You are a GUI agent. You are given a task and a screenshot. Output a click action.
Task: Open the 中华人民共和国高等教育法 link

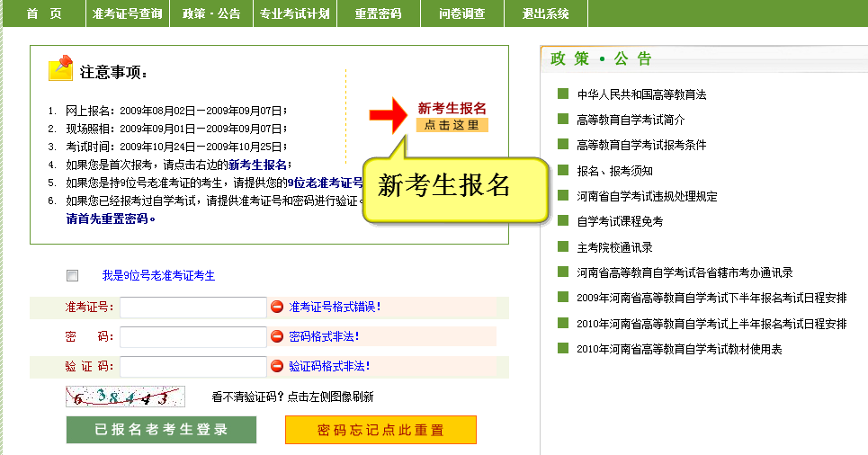tap(641, 94)
